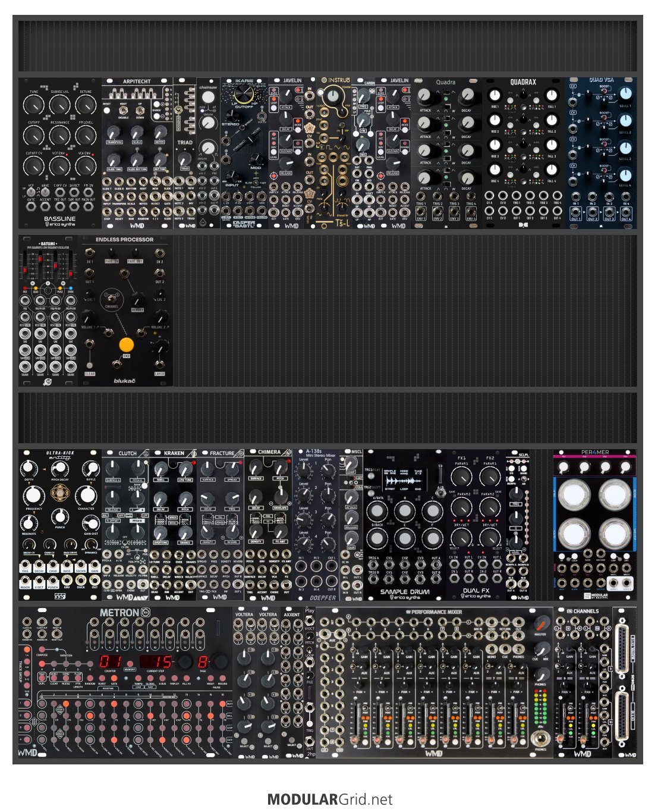This screenshot has height=812, width=661.
Task: Click the TRIAD knob on Triad module
Action: coord(184,158)
